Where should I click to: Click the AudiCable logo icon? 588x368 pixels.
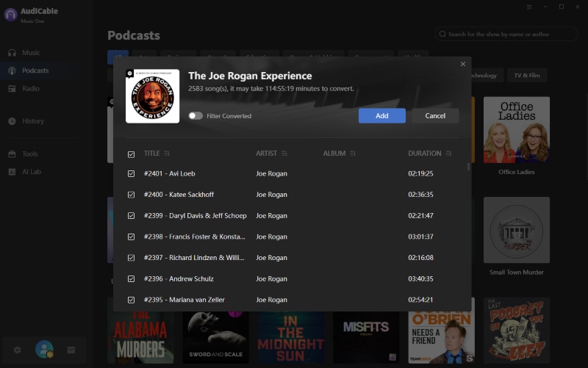(x=10, y=15)
